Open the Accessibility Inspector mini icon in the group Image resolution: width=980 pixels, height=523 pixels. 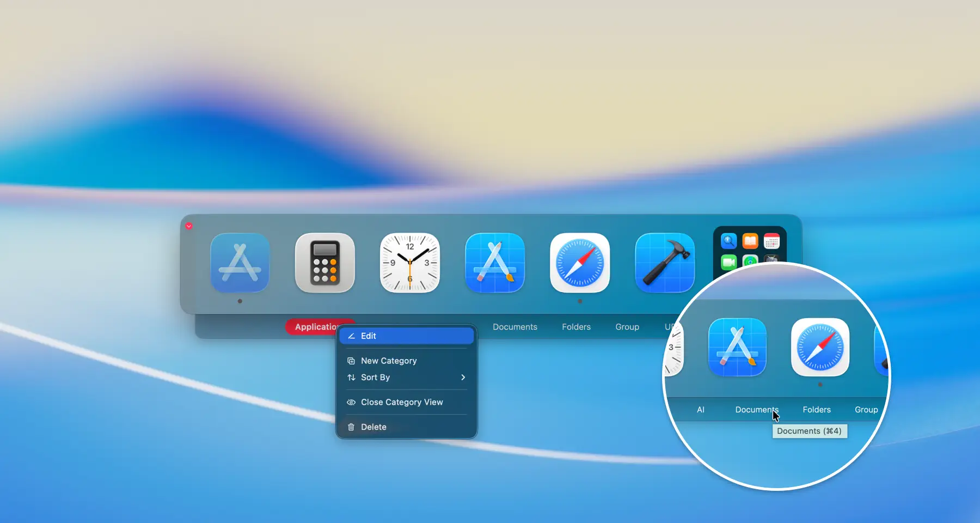point(728,241)
